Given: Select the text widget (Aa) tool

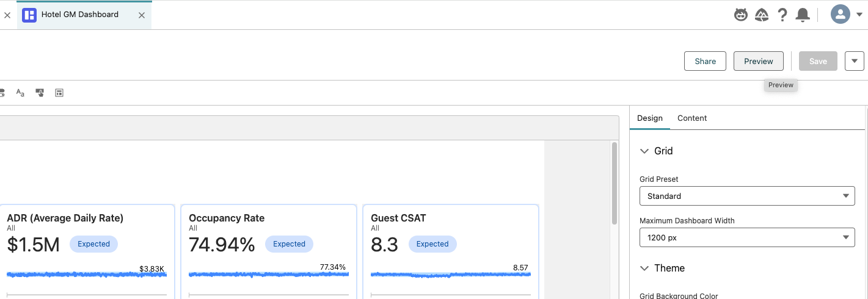Looking at the screenshot, I should (x=20, y=93).
